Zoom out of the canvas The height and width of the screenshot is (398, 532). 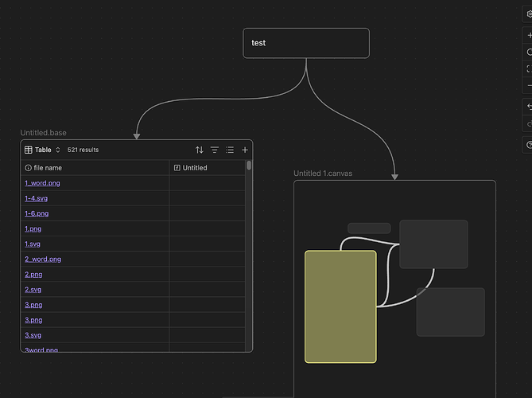(530, 85)
